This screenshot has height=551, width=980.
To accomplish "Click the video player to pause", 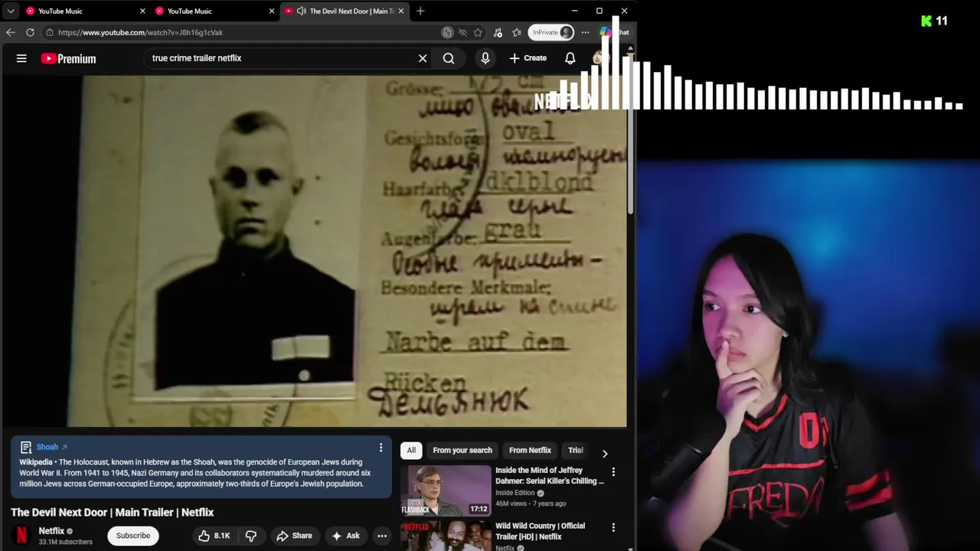I will click(x=314, y=251).
